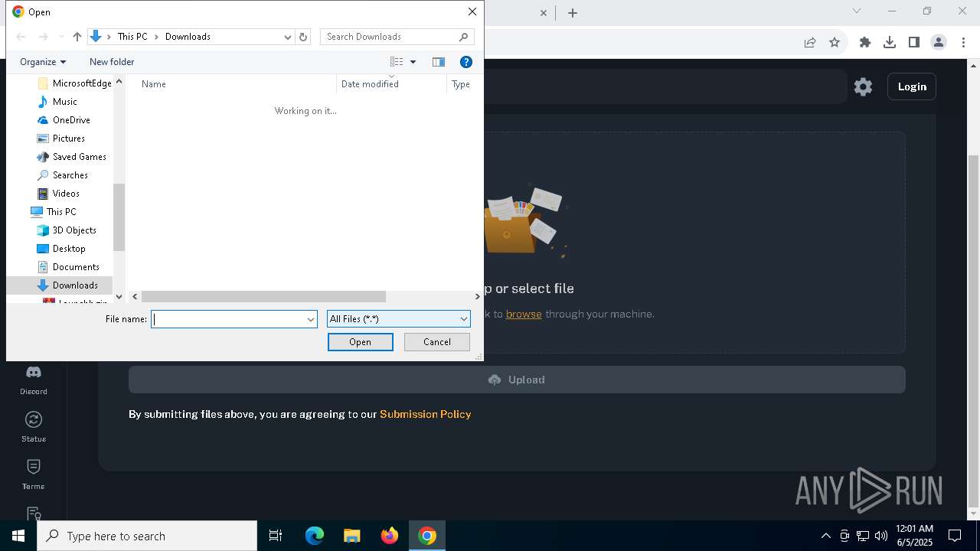980x551 pixels.
Task: Click the horizontal scrollbar in file list
Action: pos(263,296)
